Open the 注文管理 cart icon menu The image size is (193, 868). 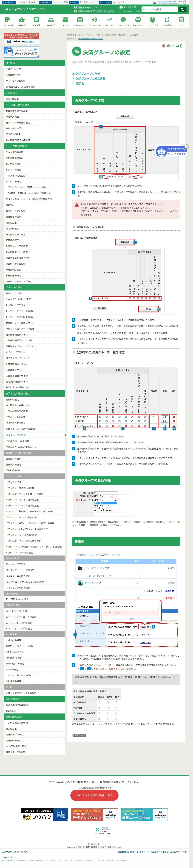36,21
